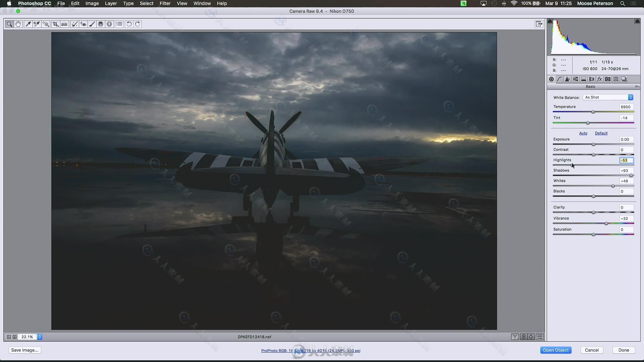Viewport: 644px width, 362px height.
Task: Open the Layer menu
Action: (x=111, y=3)
